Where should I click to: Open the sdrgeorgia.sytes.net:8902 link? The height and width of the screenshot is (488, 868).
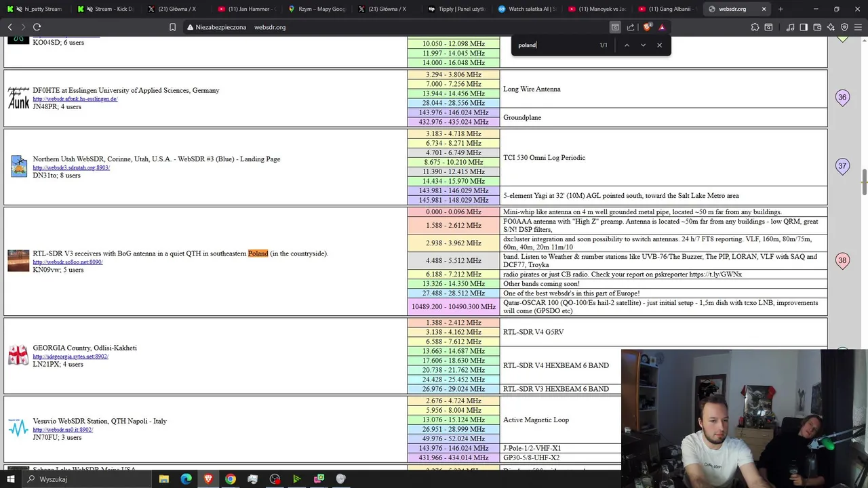pos(71,357)
